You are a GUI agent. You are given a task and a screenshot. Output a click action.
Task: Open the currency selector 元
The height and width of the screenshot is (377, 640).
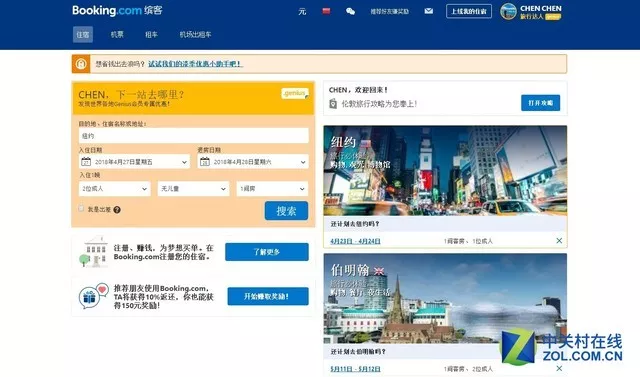click(302, 11)
